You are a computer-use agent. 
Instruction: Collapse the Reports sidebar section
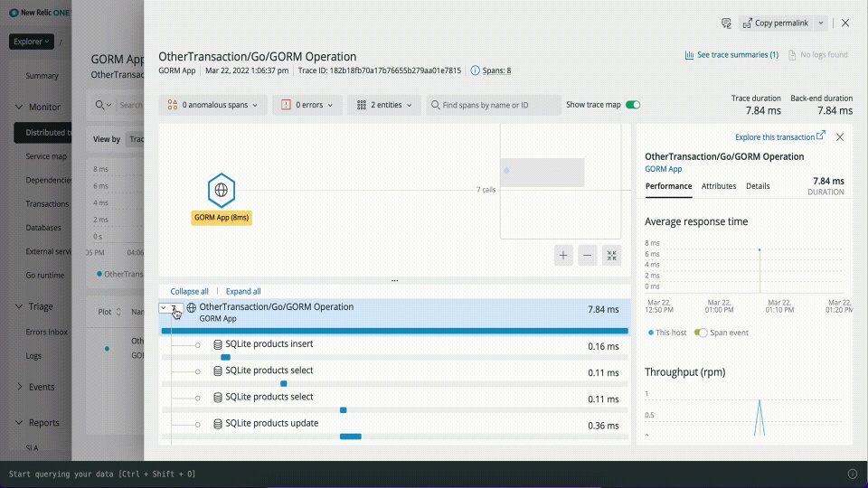click(x=19, y=423)
